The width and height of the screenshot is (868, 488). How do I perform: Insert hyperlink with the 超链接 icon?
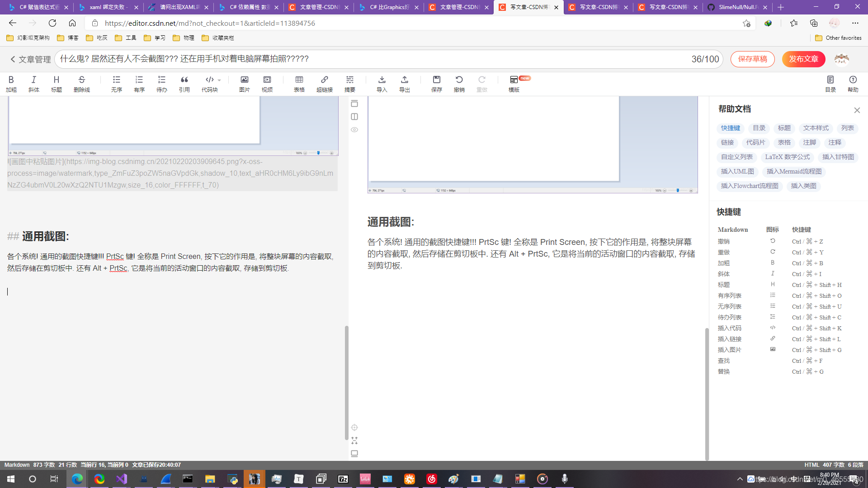click(x=325, y=84)
